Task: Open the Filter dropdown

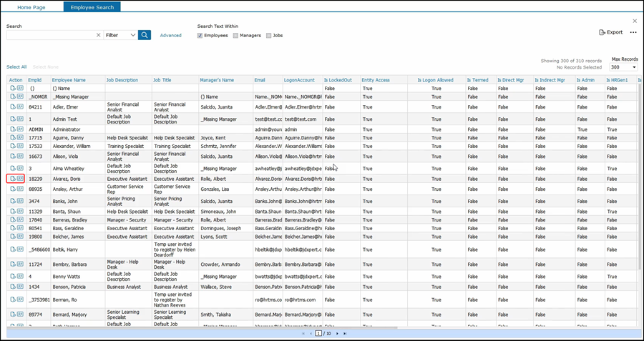Action: (120, 35)
